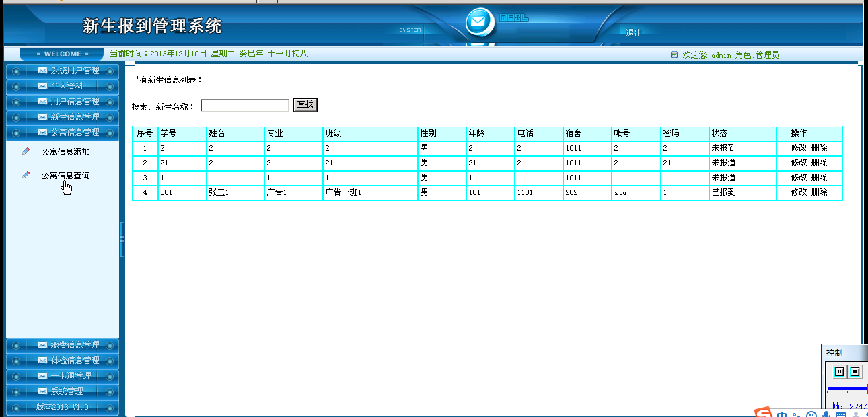The height and width of the screenshot is (417, 868).
Task: Click 修改 for student 张三1
Action: point(799,192)
